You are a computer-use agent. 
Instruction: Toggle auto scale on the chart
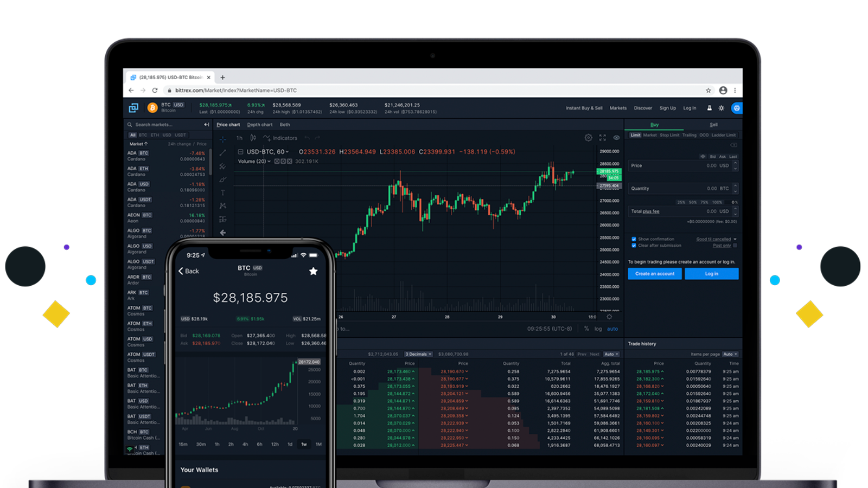coord(612,329)
